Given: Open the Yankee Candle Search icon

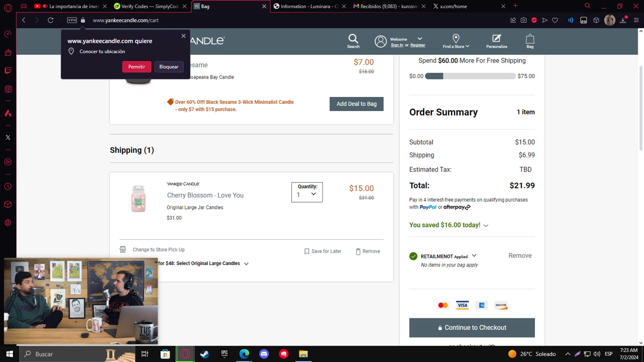Looking at the screenshot, I should (353, 41).
